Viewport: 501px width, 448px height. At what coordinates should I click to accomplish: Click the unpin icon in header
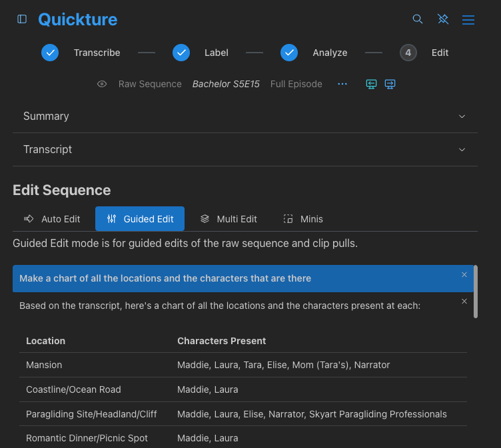tap(443, 19)
